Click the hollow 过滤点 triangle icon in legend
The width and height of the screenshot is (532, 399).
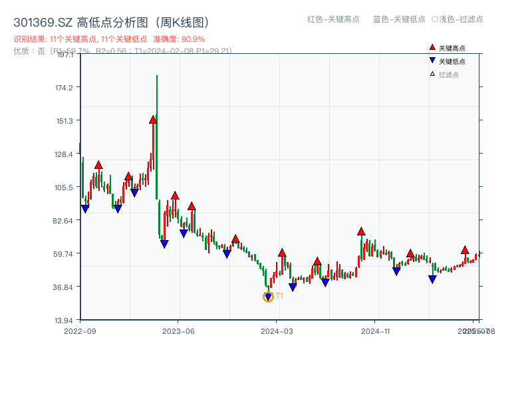coord(432,74)
